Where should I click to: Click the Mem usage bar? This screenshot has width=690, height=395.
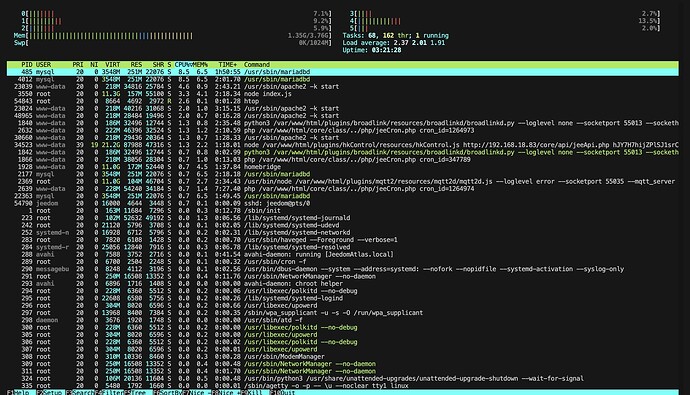click(x=173, y=36)
